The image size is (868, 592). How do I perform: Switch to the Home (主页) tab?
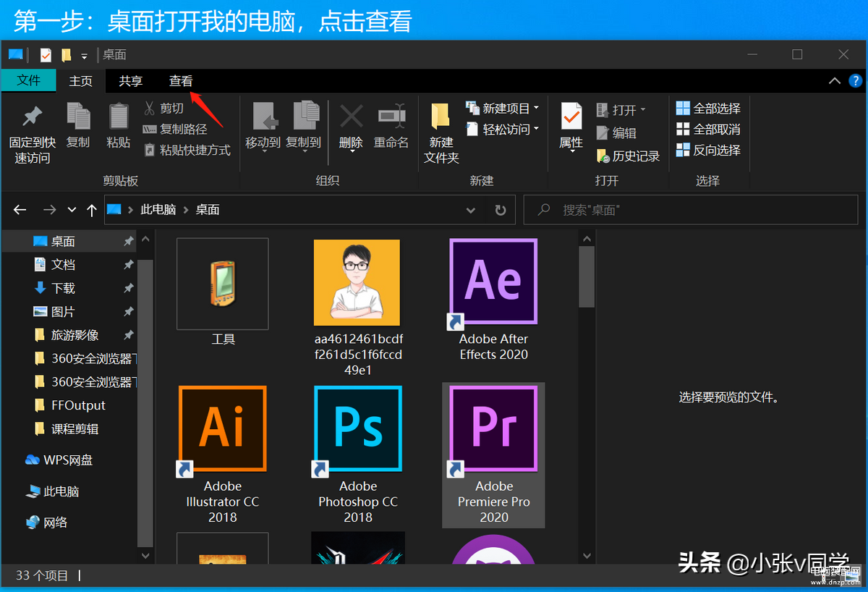pos(80,81)
